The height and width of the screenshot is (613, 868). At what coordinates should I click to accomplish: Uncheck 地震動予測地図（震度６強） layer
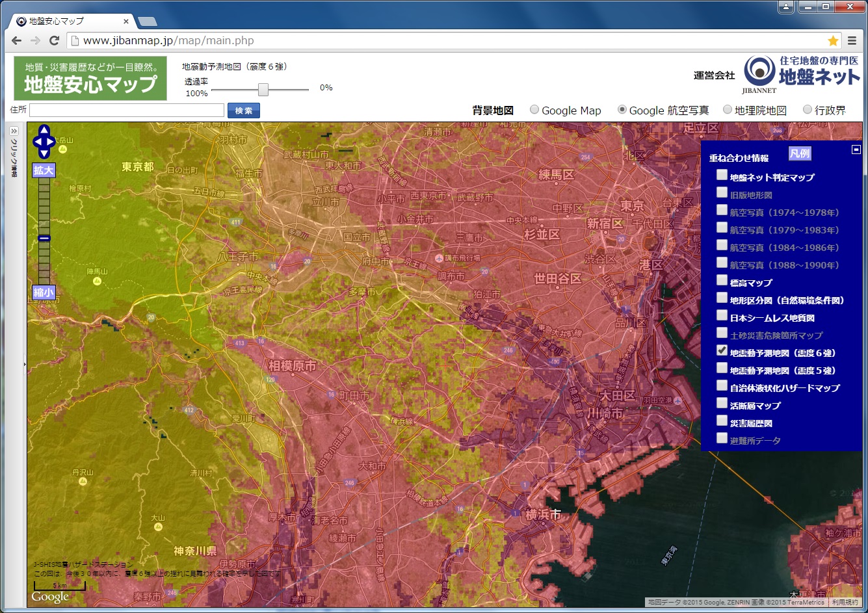(722, 350)
